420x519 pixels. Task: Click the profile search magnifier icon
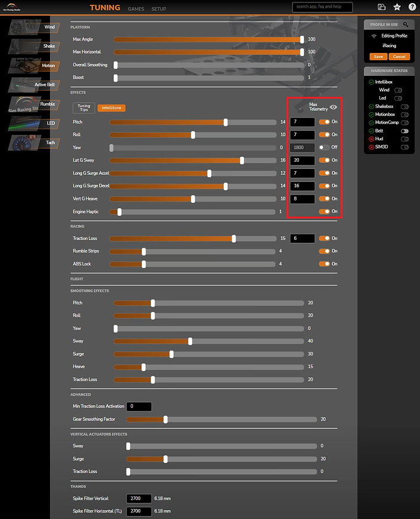[x=406, y=24]
